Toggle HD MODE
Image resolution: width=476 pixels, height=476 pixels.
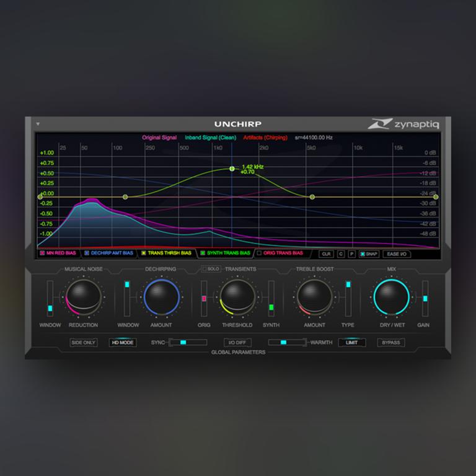tap(123, 343)
